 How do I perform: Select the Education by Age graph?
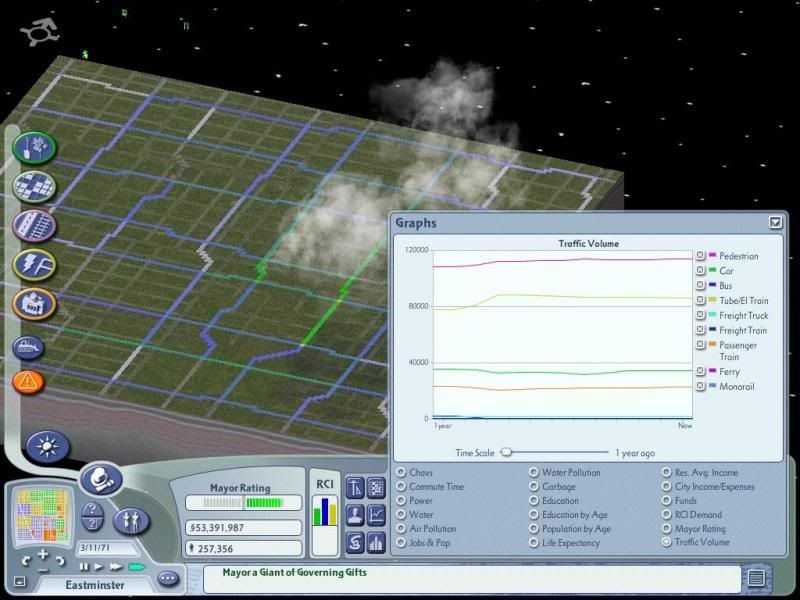tap(534, 515)
